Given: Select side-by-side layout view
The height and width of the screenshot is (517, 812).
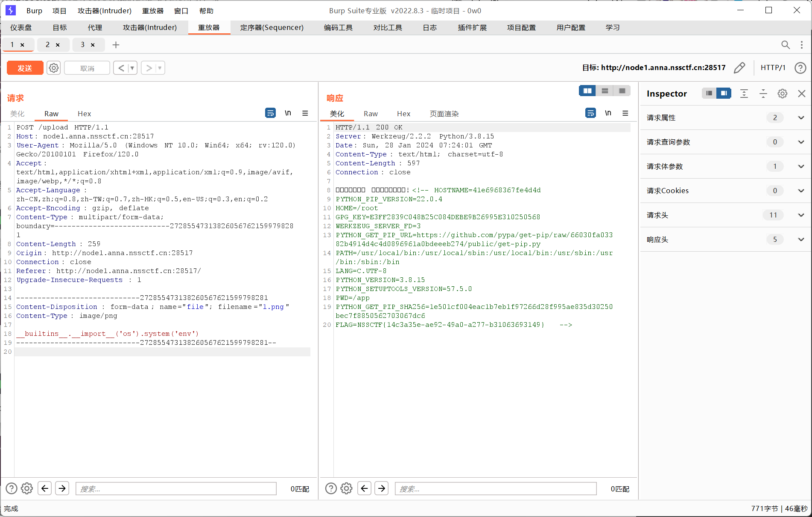Looking at the screenshot, I should click(587, 91).
